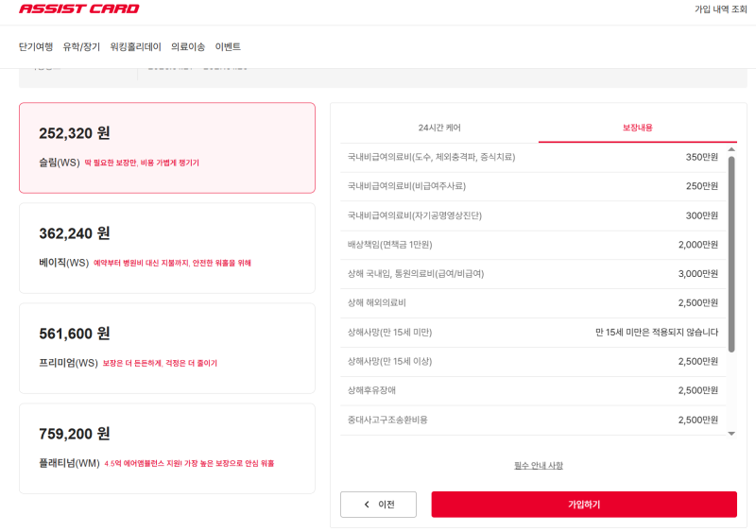Open the 필수 안내 사항 link
Screen dimensions: 756x532
click(x=539, y=466)
